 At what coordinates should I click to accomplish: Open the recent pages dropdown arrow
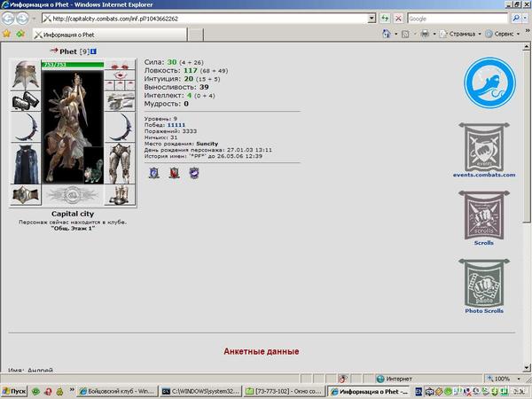pyautogui.click(x=34, y=19)
